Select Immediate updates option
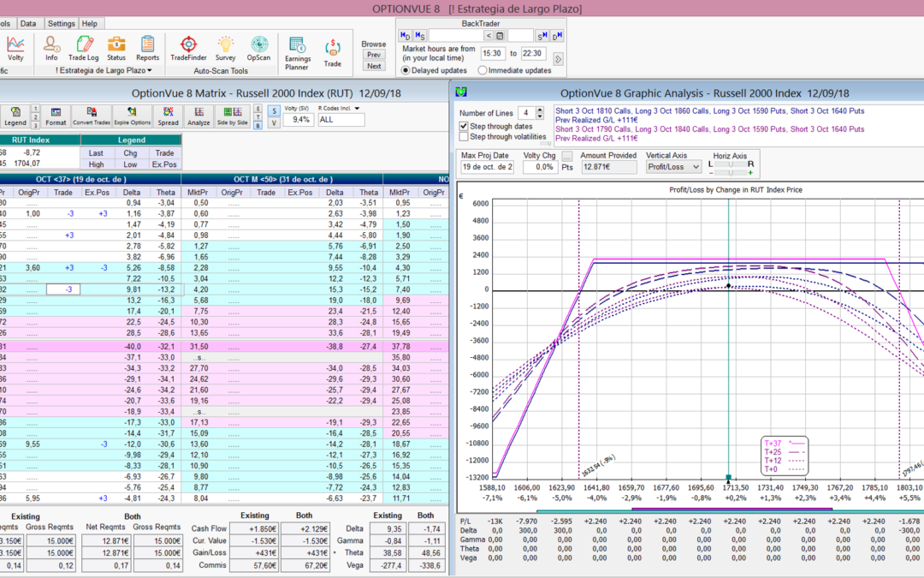The width and height of the screenshot is (924, 578). coord(515,70)
